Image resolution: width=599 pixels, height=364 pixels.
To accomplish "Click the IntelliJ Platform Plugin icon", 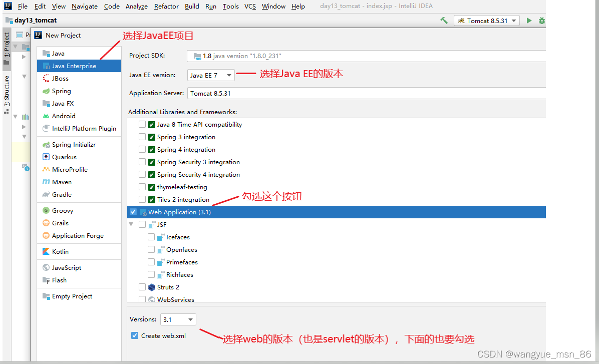I will click(46, 128).
